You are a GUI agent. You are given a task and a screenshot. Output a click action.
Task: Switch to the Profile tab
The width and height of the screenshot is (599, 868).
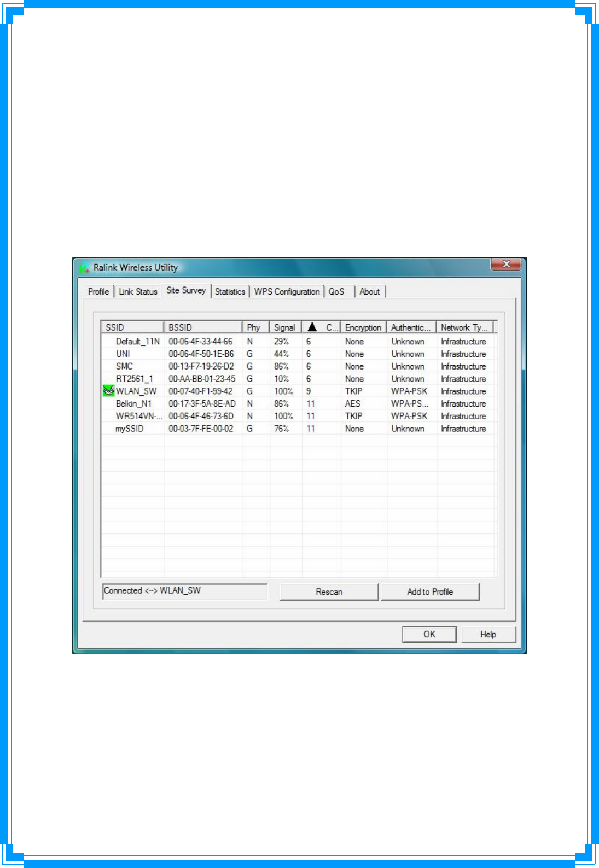pyautogui.click(x=98, y=292)
